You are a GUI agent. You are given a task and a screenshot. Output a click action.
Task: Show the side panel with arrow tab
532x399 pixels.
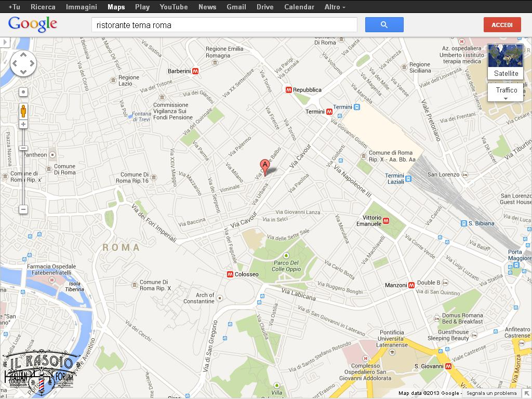tap(5, 42)
